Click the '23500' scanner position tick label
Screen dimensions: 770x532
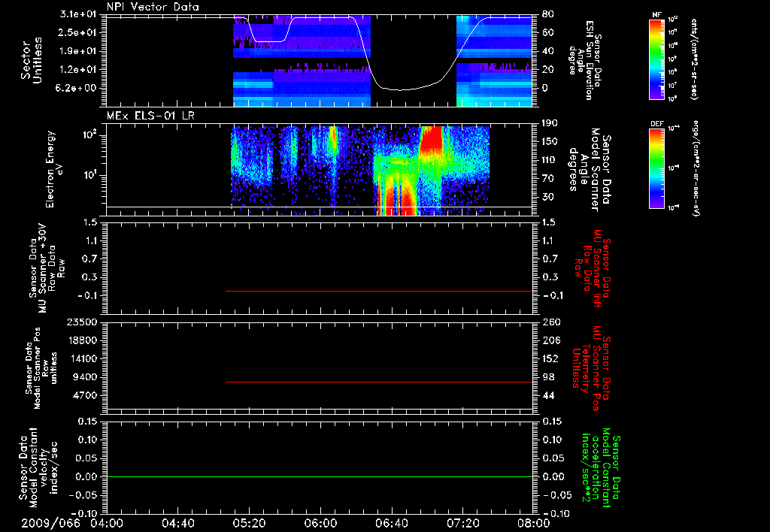click(x=81, y=322)
